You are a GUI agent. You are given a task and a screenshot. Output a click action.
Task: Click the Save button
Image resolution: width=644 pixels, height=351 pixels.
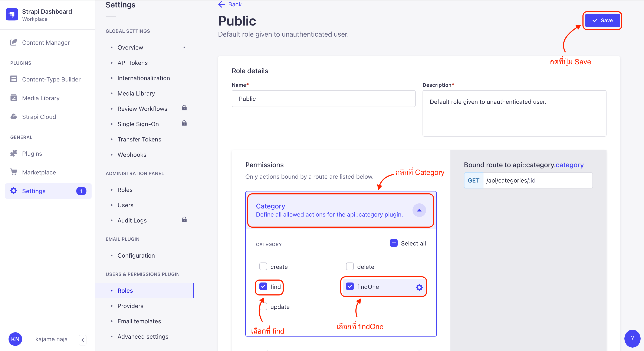[602, 20]
